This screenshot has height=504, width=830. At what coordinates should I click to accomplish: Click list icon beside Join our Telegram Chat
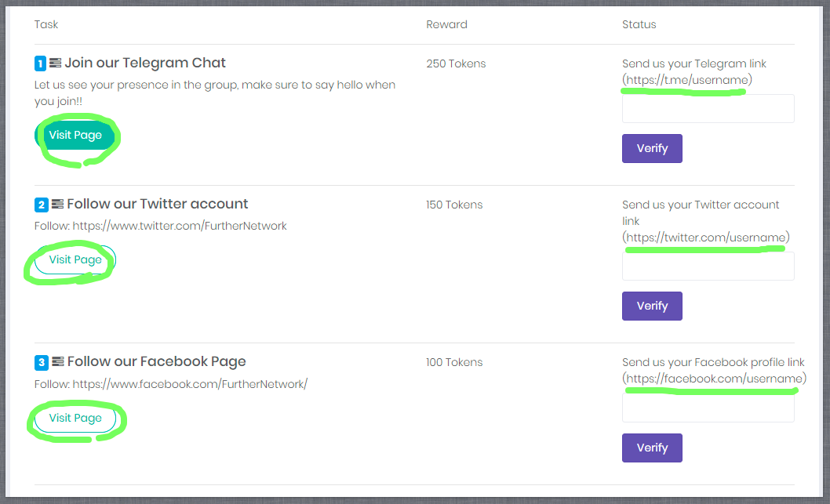(55, 63)
